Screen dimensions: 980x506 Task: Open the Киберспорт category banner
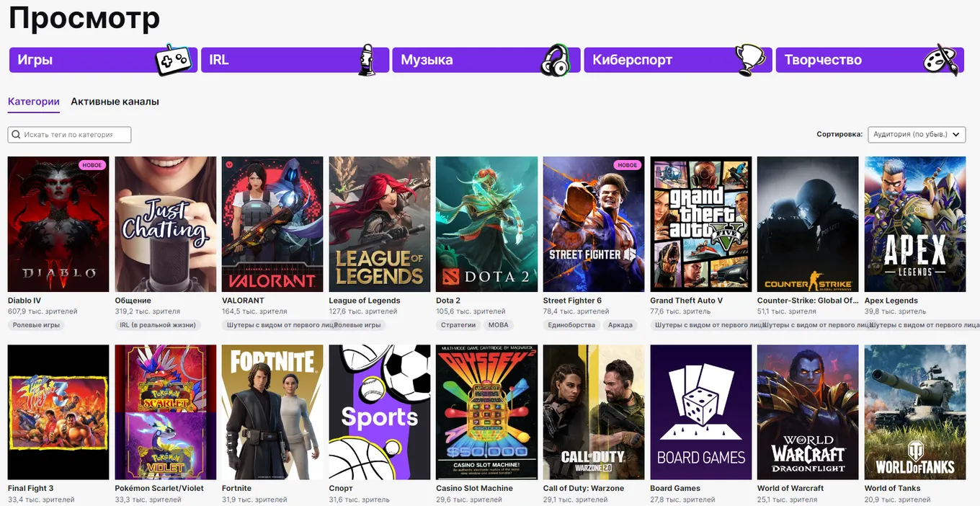coord(678,60)
